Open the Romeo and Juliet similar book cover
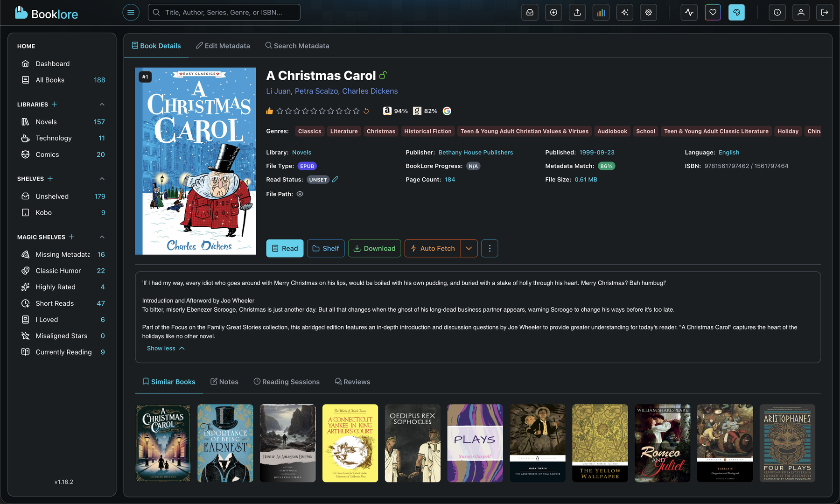This screenshot has height=504, width=840. coord(662,443)
